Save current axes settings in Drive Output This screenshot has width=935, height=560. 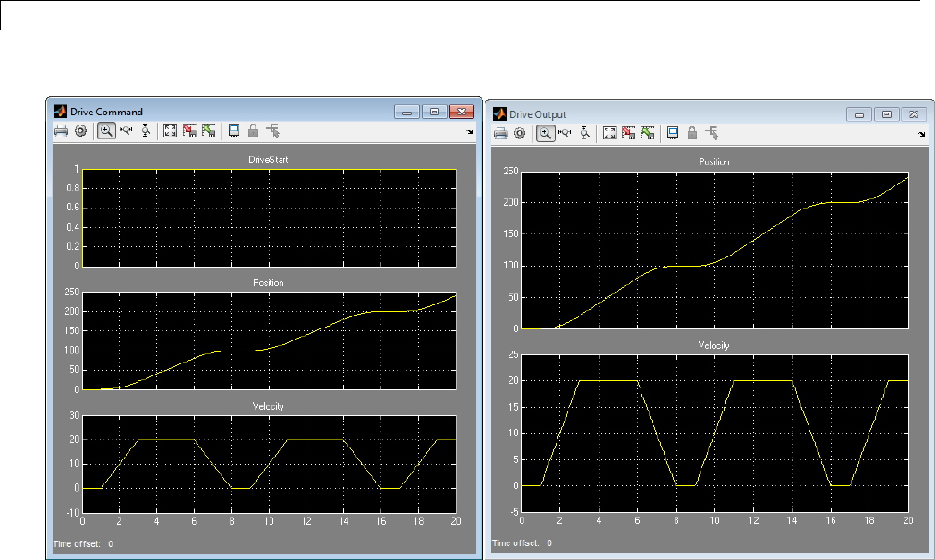[x=629, y=134]
